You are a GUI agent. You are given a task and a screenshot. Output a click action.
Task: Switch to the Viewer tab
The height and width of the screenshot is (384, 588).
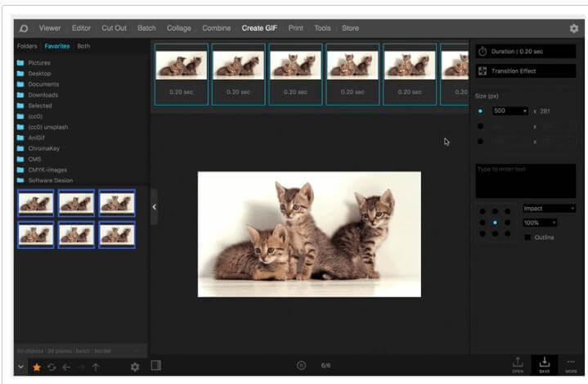50,28
